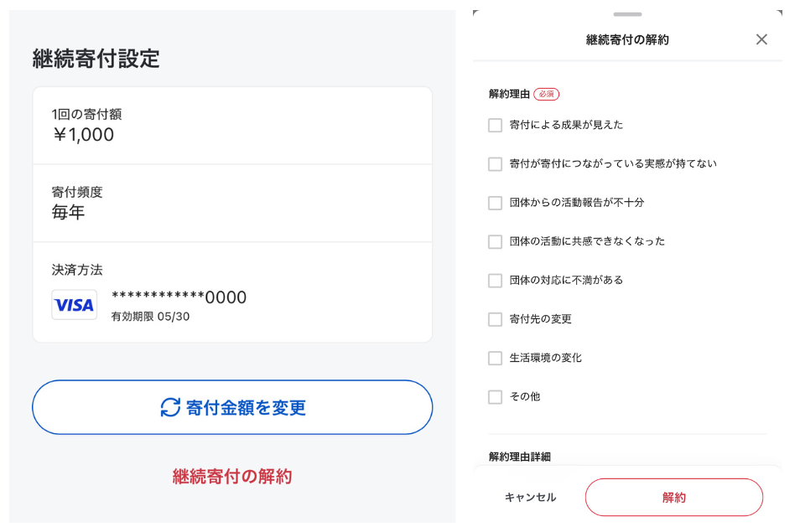
Task: Click the sheet drag handle at top
Action: pyautogui.click(x=627, y=14)
